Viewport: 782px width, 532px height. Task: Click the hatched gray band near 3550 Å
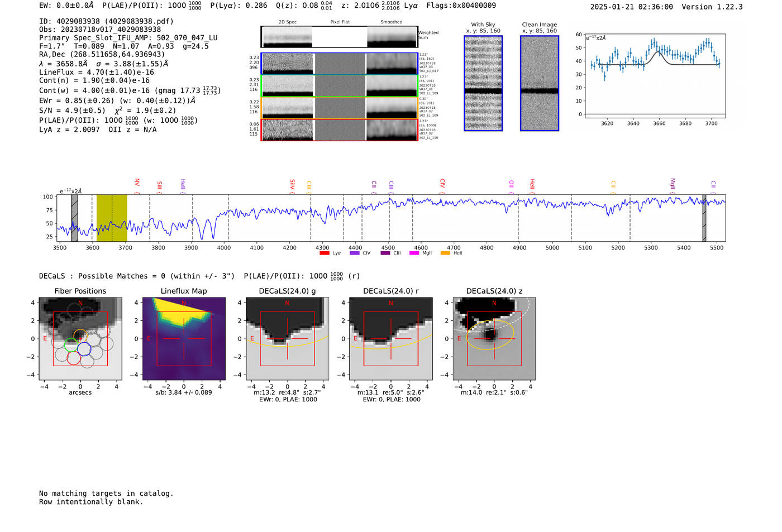point(74,218)
